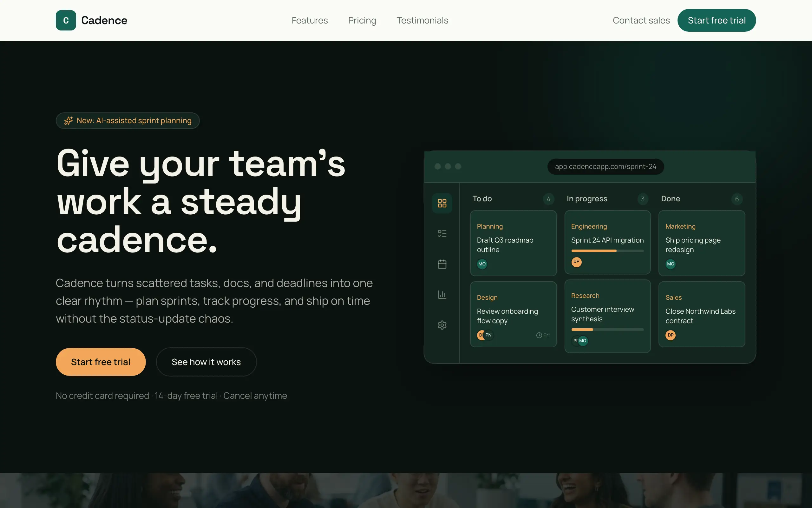Click the In progress column header
The height and width of the screenshot is (508, 812).
pyautogui.click(x=587, y=198)
